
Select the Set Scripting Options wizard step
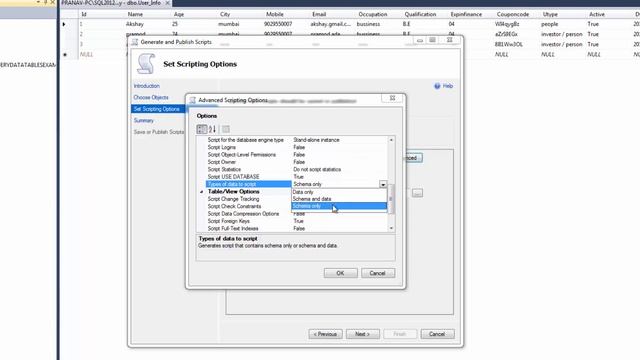click(158, 109)
